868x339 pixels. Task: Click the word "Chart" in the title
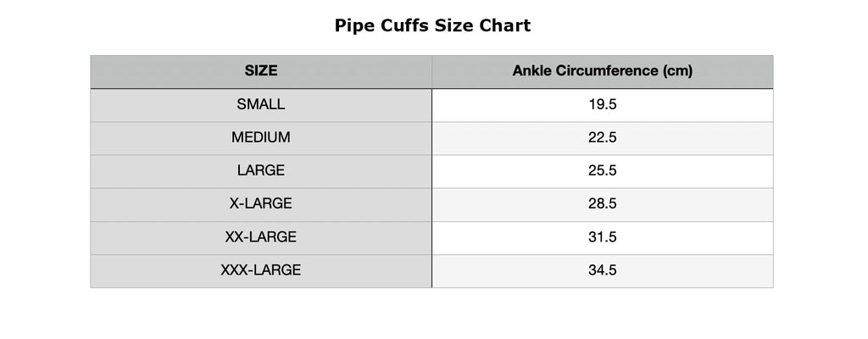tap(505, 25)
